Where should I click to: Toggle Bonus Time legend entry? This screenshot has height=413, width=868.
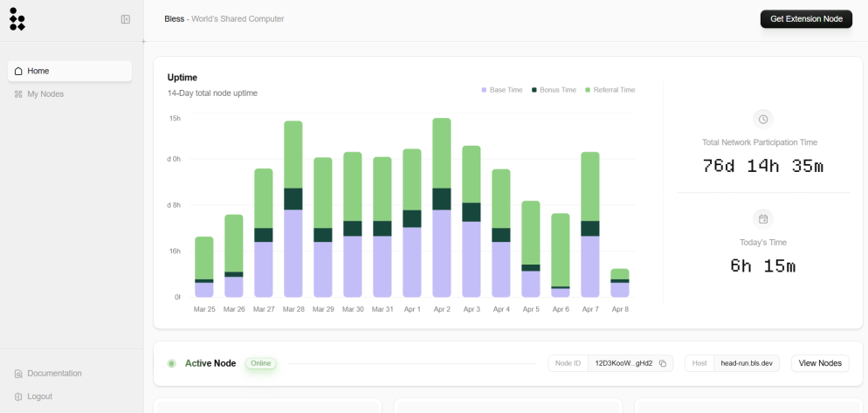coord(555,90)
